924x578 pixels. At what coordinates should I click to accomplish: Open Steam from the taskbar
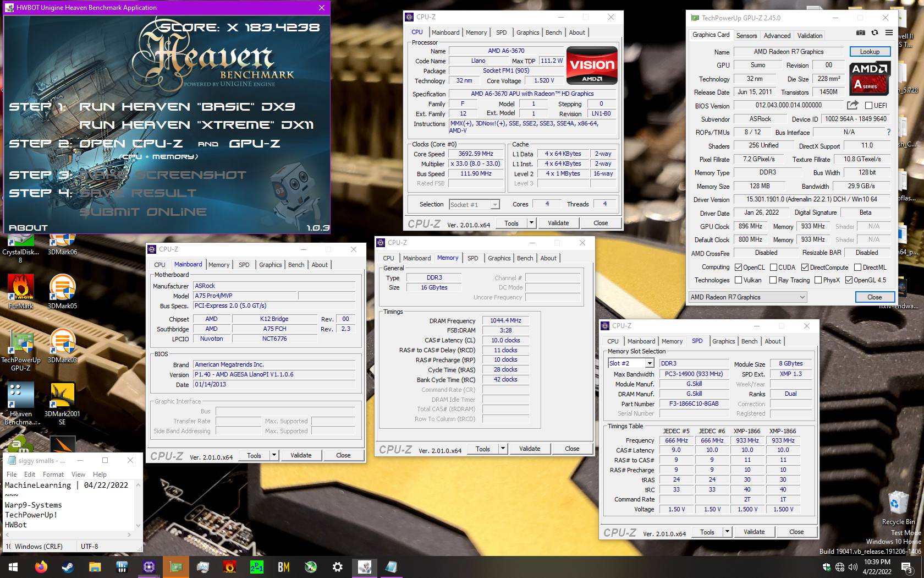[68, 566]
